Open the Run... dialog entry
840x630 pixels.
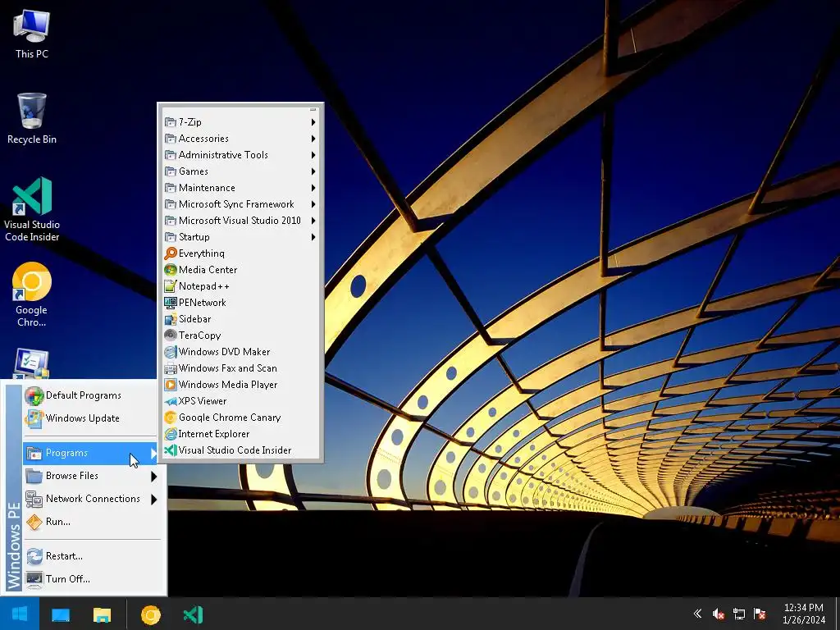pos(91,522)
